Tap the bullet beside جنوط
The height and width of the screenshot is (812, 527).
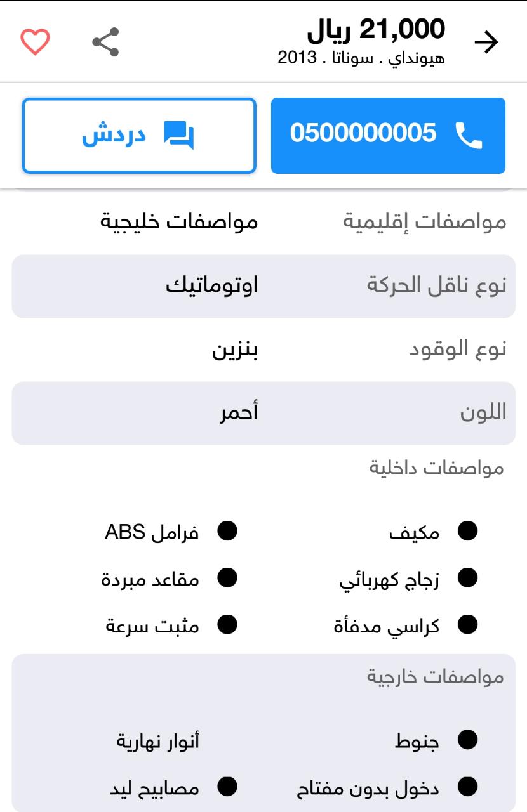[467, 740]
